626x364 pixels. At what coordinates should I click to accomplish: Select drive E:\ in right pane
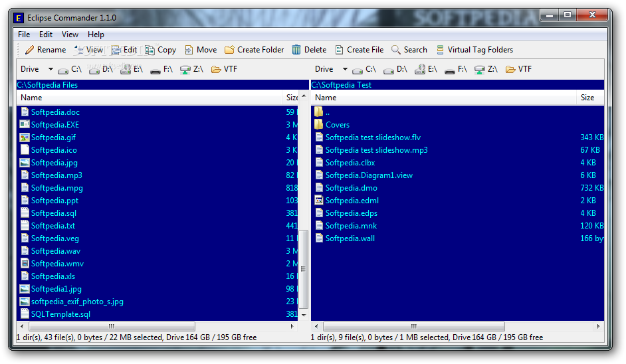(425, 70)
